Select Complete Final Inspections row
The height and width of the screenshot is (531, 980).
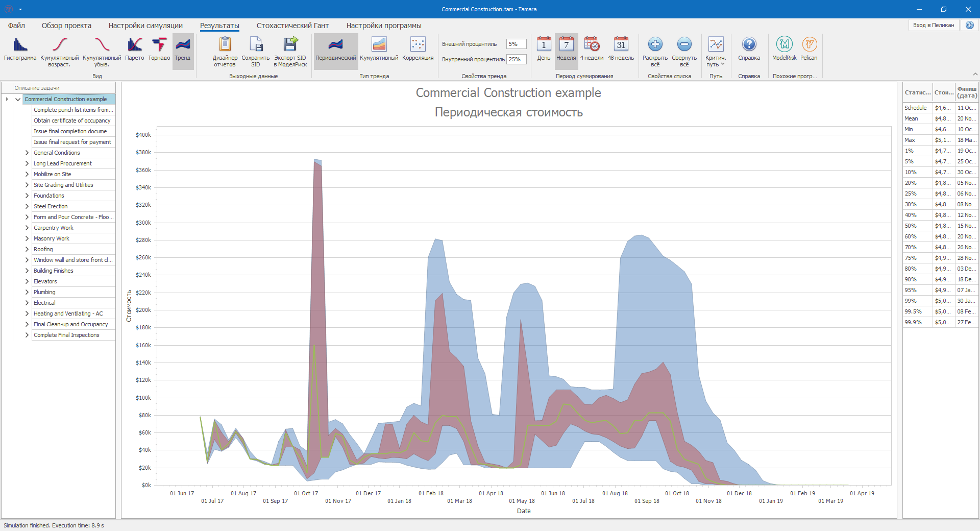73,335
